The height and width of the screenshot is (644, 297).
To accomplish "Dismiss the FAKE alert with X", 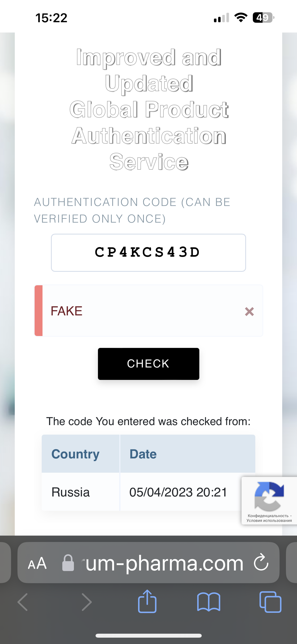I will [249, 311].
